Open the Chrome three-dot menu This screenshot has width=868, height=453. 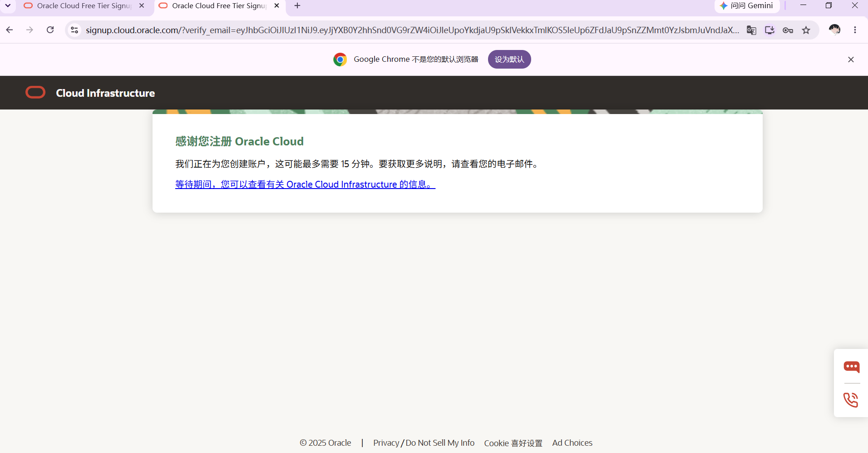click(x=855, y=30)
